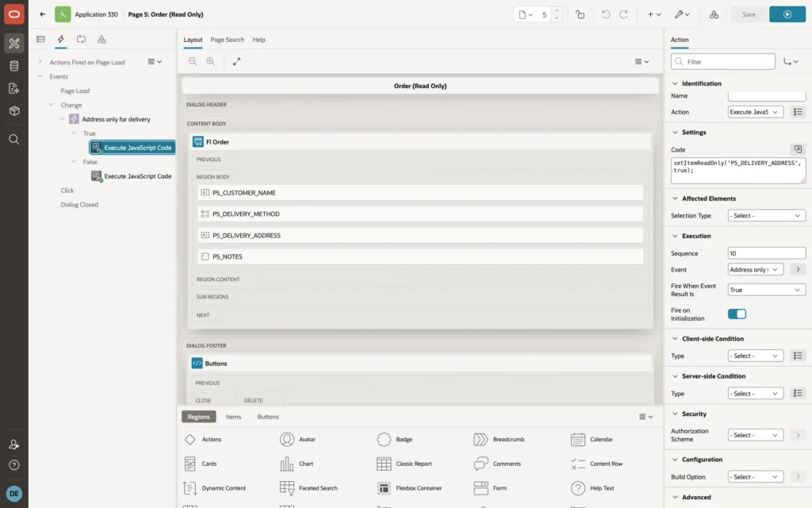The height and width of the screenshot is (508, 812).
Task: Click the Save button
Action: pyautogui.click(x=749, y=14)
